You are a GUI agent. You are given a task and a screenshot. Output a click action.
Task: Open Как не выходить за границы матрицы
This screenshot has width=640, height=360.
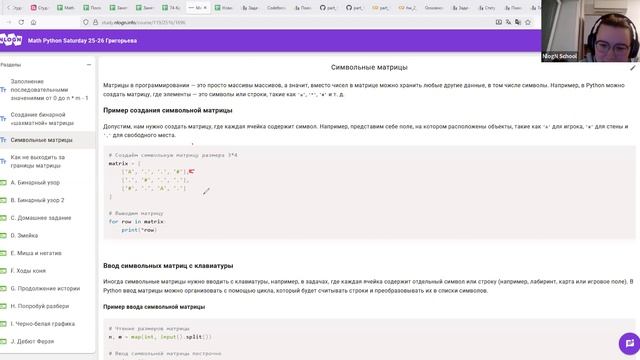tap(38, 161)
